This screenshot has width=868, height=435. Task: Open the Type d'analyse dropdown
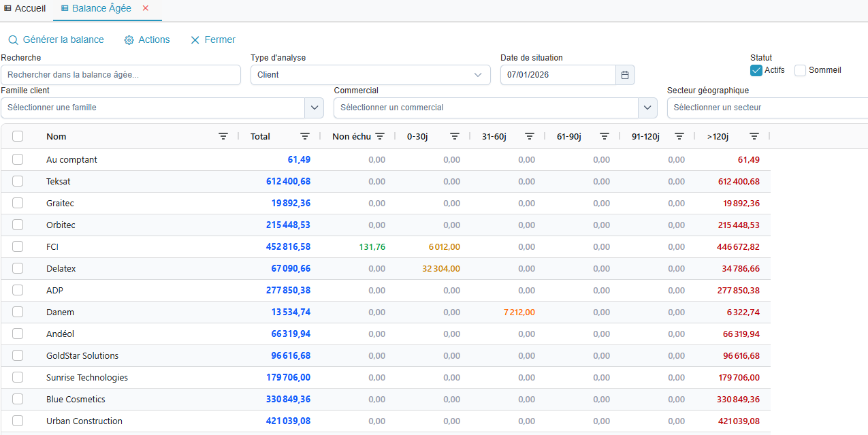[x=370, y=75]
